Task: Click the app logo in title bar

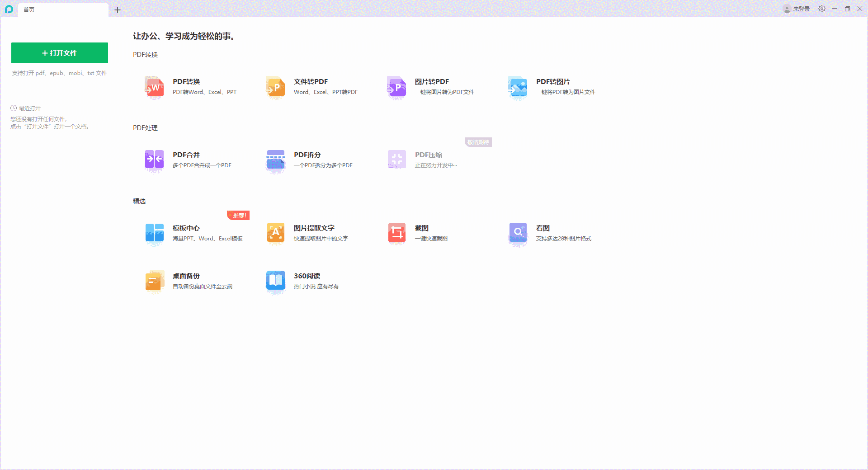Action: pyautogui.click(x=9, y=9)
